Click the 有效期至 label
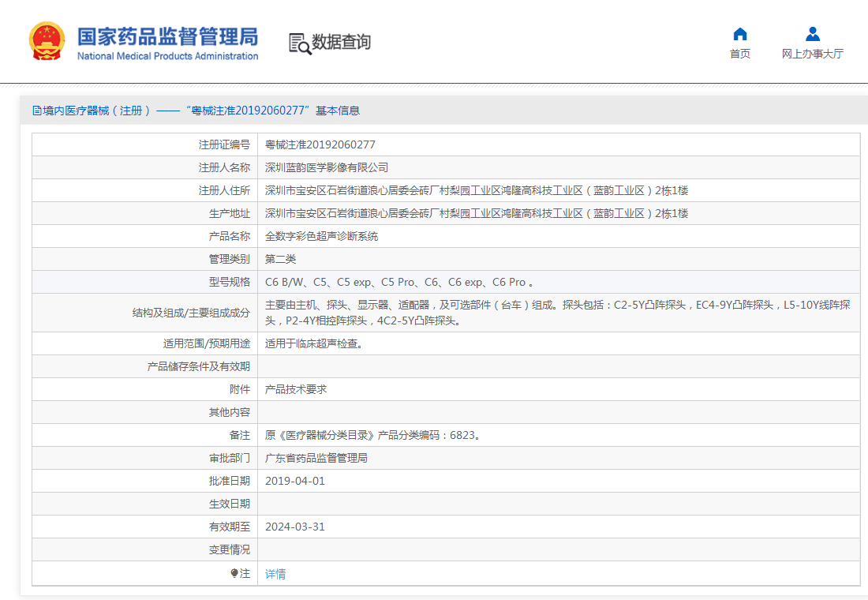This screenshot has height=600, width=868. coord(229,527)
